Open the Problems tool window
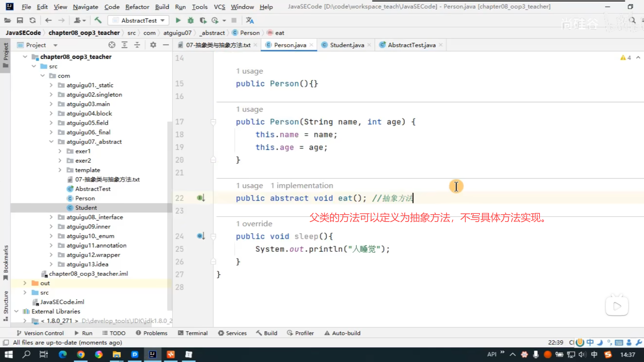The image size is (644, 362). click(x=152, y=333)
